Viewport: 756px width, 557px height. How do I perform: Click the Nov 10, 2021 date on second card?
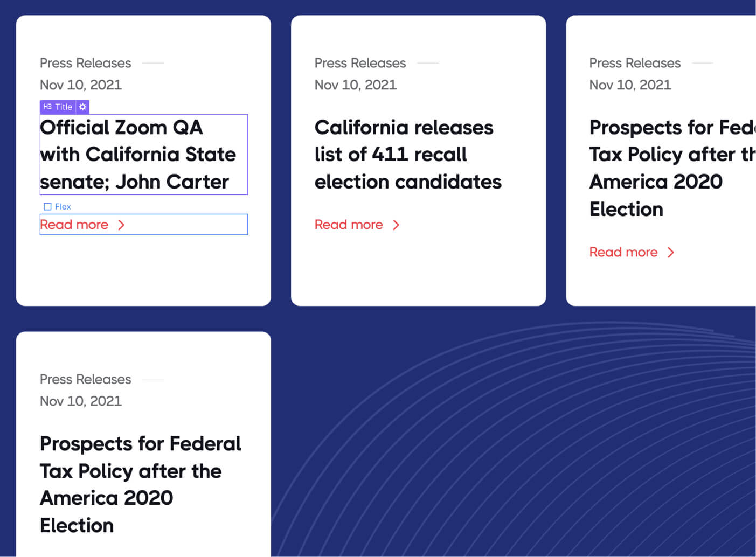coord(356,85)
